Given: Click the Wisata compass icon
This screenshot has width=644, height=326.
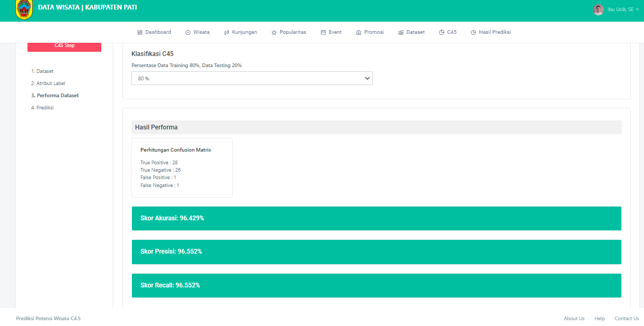Looking at the screenshot, I should pos(188,32).
